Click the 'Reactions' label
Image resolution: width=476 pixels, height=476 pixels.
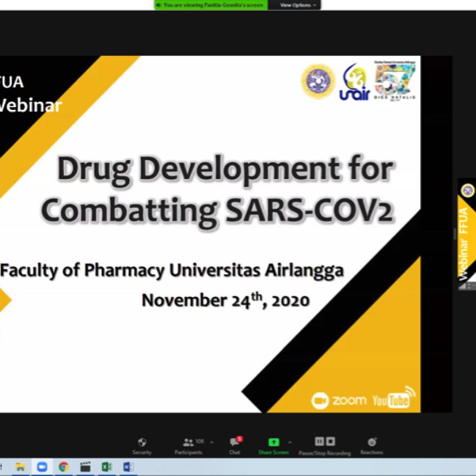[372, 452]
